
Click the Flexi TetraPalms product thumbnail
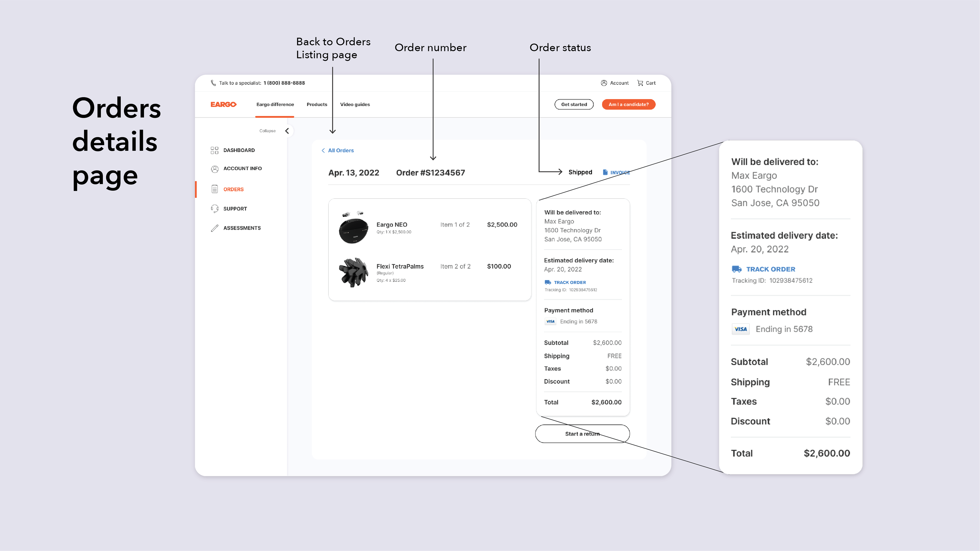(353, 272)
